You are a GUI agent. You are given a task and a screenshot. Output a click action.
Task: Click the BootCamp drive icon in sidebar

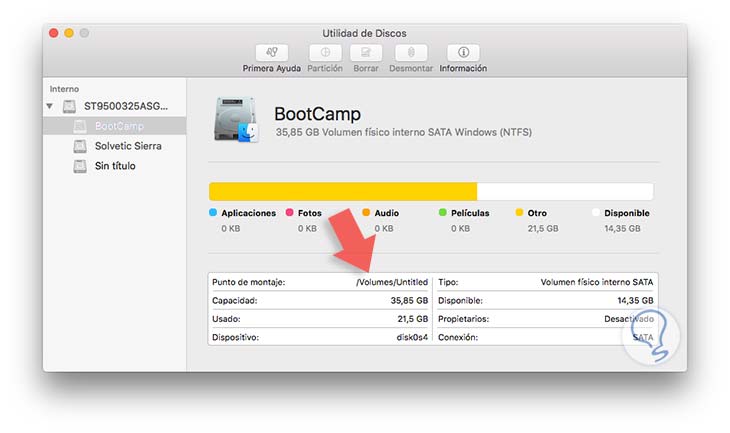click(x=80, y=126)
